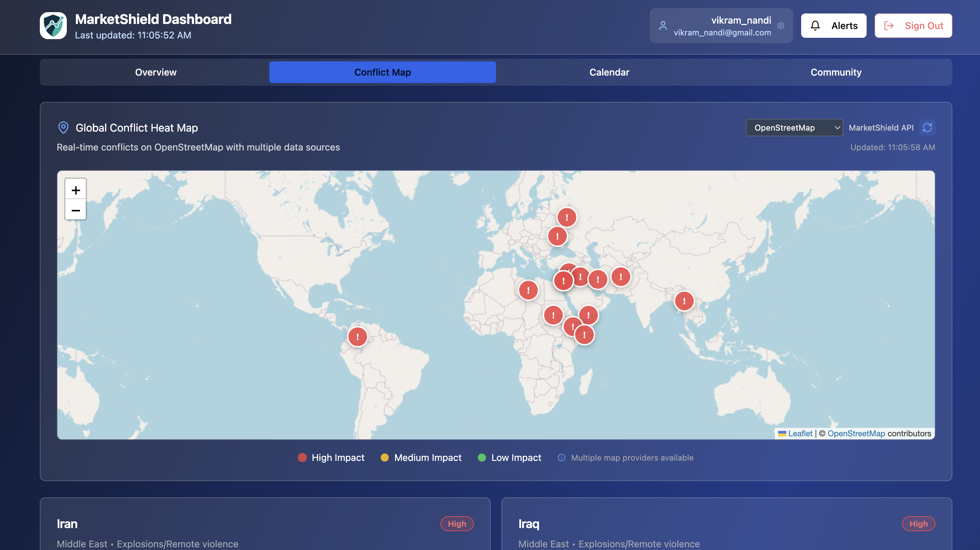Viewport: 980px width, 550px height.
Task: Open user settings gear icon
Action: pyautogui.click(x=781, y=26)
